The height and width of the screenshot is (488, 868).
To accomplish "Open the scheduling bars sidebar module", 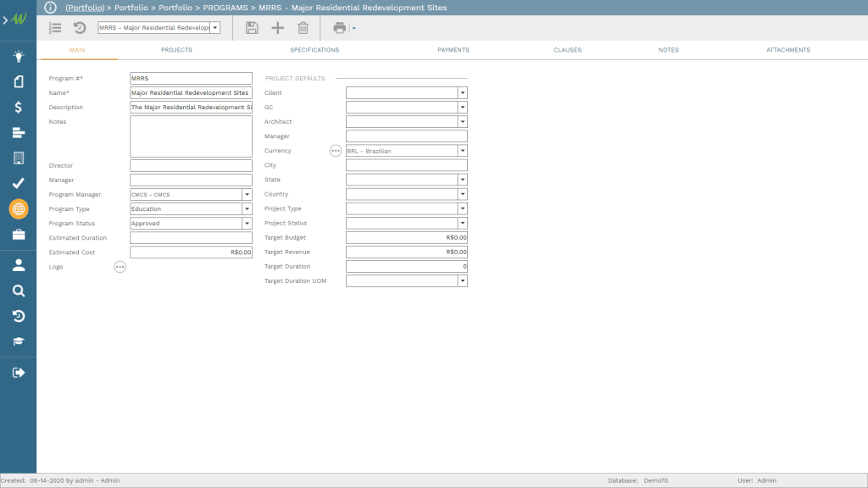I will pyautogui.click(x=19, y=132).
